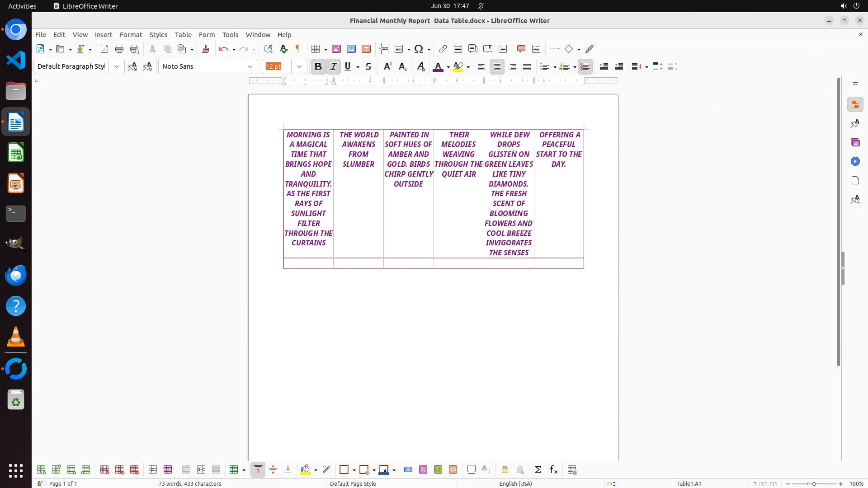Screen dimensions: 868x488
Task: Select Justified paragraph alignment
Action: [x=527, y=66]
